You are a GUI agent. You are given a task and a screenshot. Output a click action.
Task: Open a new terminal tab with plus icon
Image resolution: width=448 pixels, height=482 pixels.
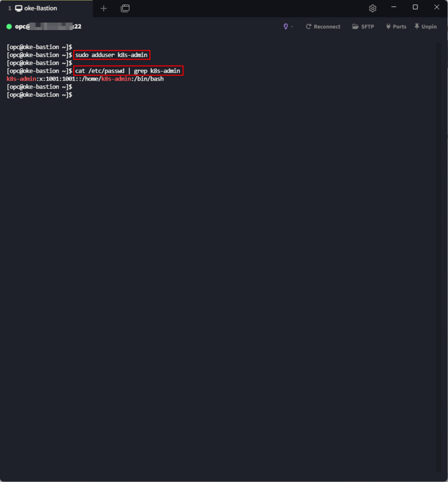point(104,8)
